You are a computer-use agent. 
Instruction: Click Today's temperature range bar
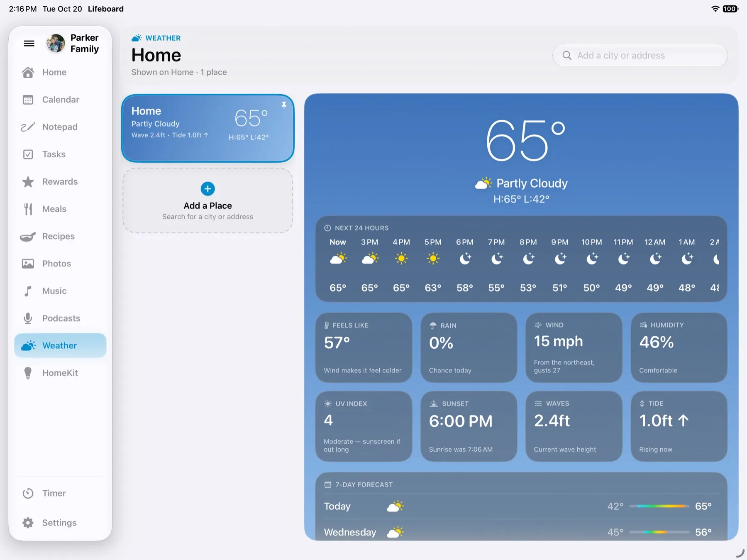pyautogui.click(x=659, y=506)
